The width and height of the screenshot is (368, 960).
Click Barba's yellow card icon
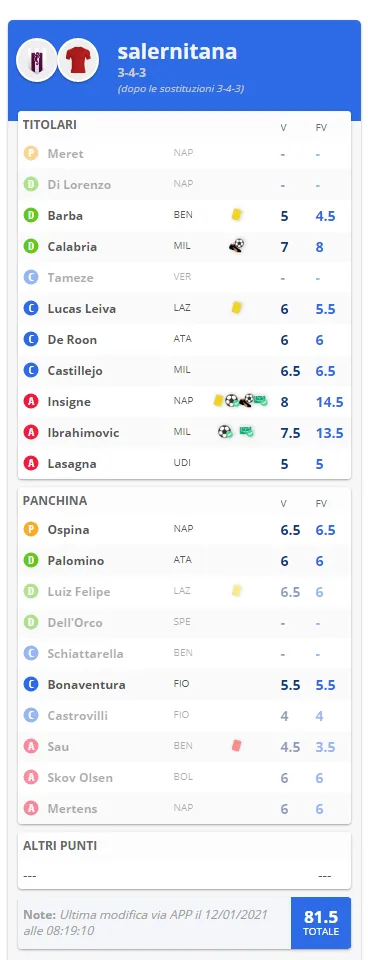coord(237,215)
